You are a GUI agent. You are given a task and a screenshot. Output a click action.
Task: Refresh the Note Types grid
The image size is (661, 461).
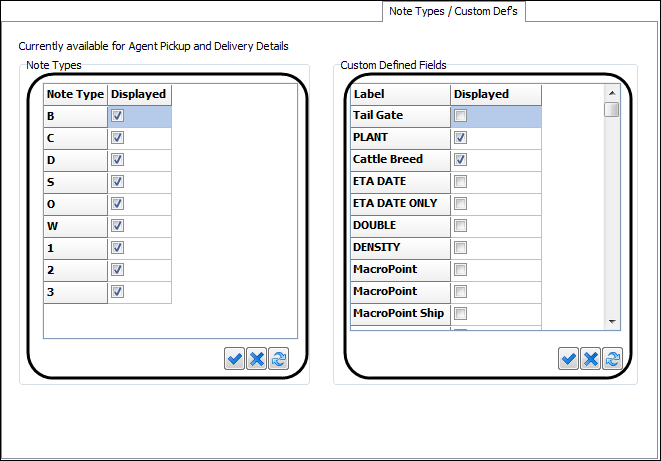pos(279,359)
